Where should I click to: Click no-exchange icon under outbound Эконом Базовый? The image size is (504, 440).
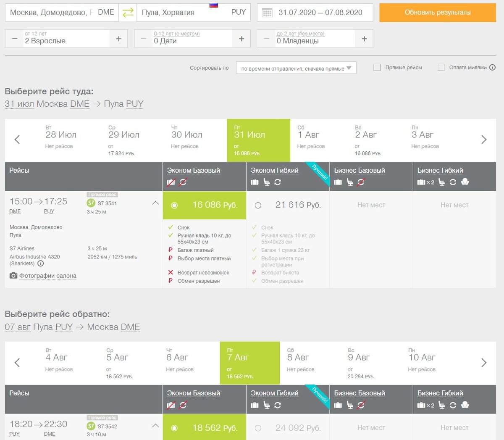coord(183,182)
